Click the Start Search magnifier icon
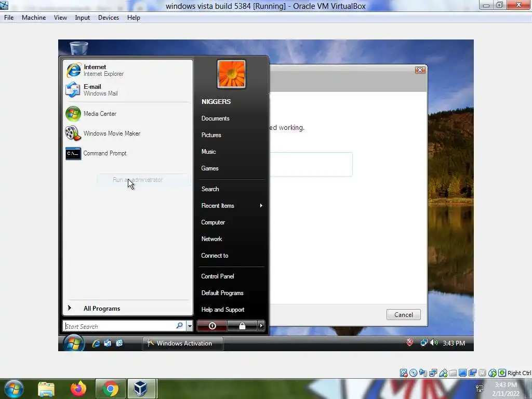This screenshot has width=532, height=399. click(x=179, y=326)
